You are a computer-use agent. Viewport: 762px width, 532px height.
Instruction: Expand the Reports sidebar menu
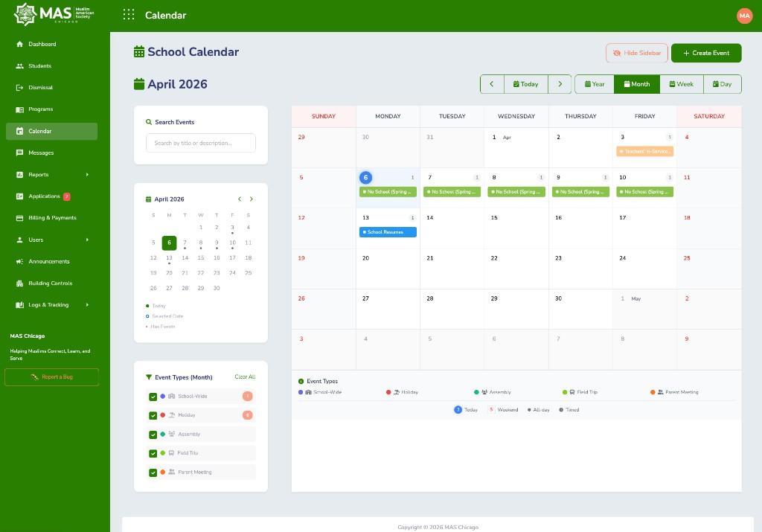40,174
